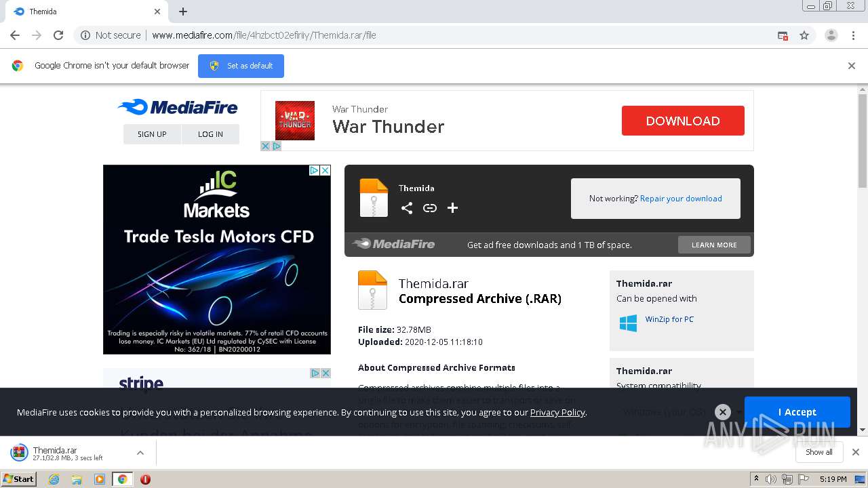Click the blocked popup icon in address bar
Viewport: 868px width, 488px height.
[x=783, y=35]
